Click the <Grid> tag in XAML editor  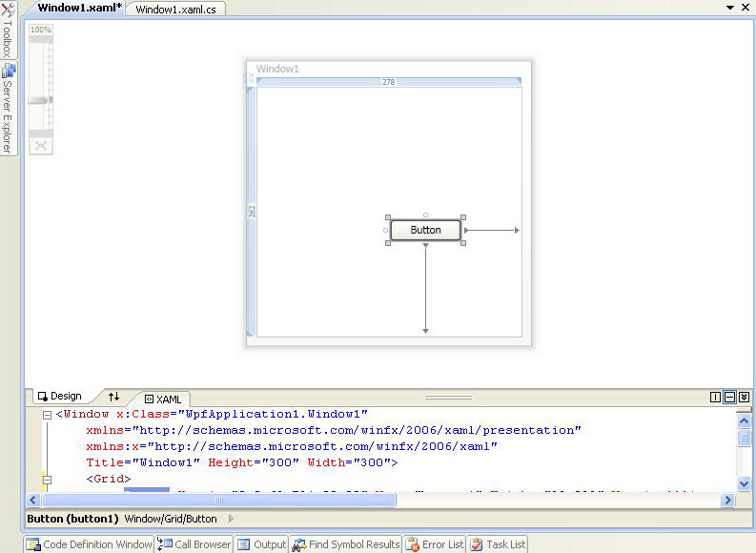(x=109, y=480)
